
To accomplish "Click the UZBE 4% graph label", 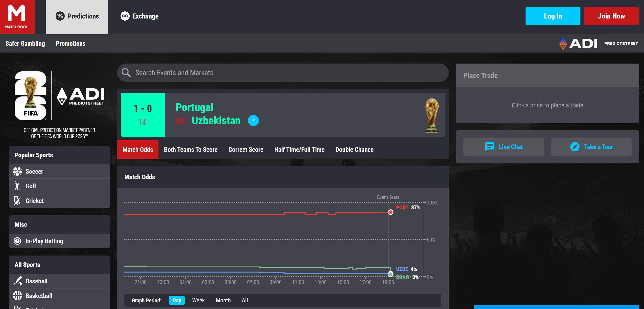I will [x=406, y=269].
